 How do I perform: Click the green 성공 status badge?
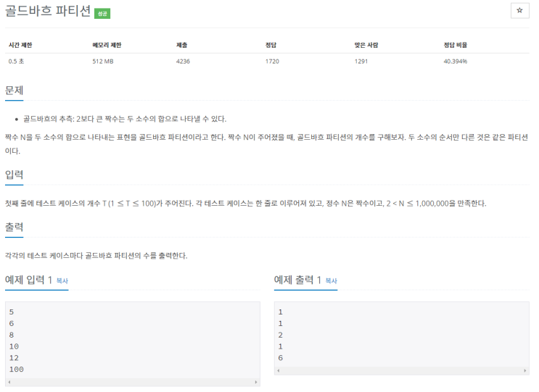coord(102,13)
